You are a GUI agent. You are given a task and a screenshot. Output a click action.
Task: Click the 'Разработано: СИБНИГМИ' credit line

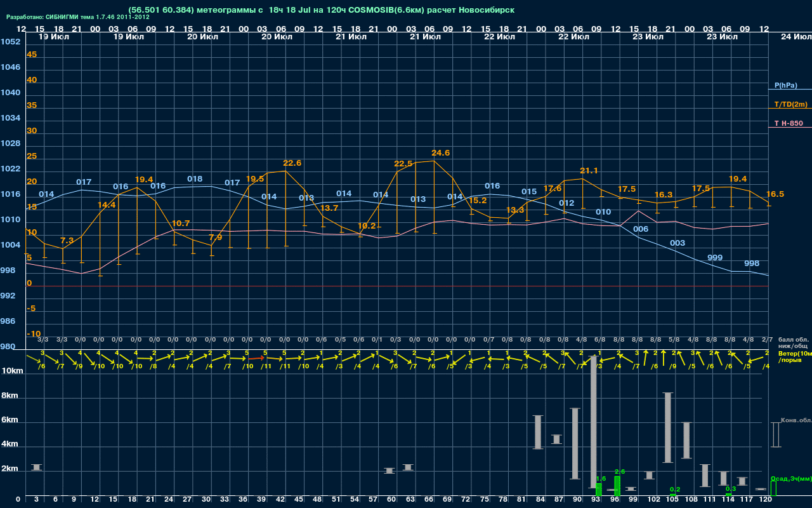78,17
